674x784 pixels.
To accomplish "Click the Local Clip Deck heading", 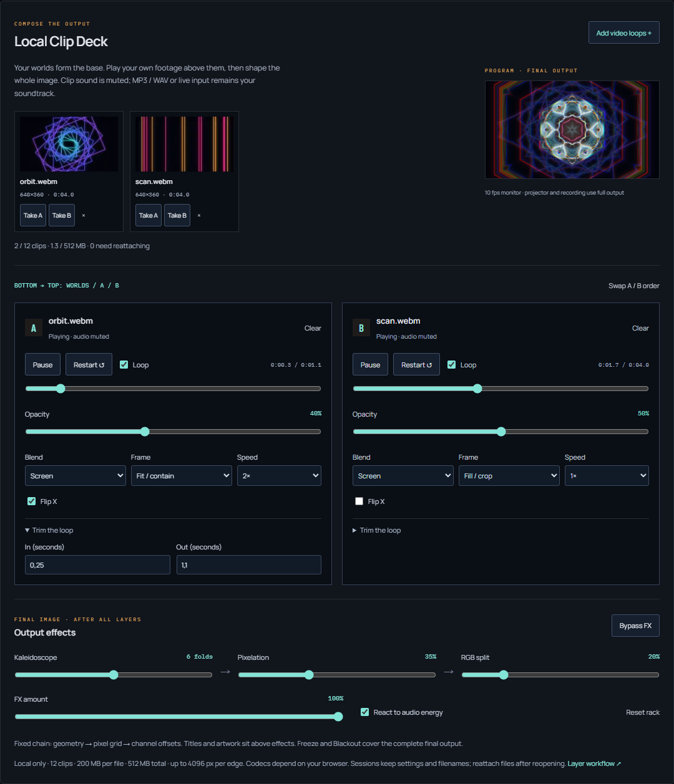I will [x=61, y=42].
